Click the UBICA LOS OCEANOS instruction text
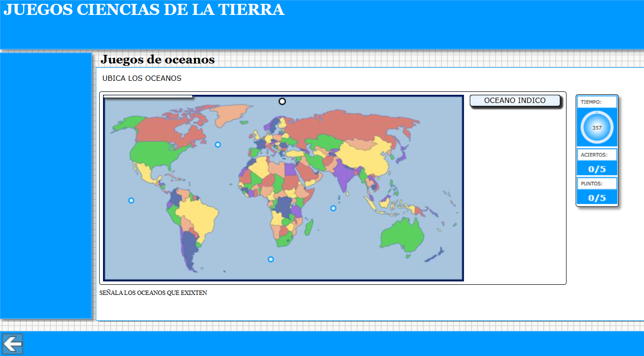Image resolution: width=644 pixels, height=356 pixels. click(x=142, y=78)
